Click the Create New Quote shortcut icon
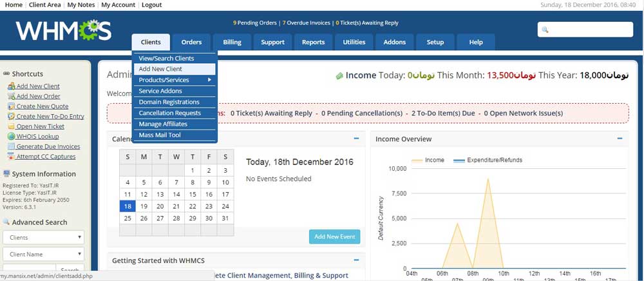This screenshot has height=281, width=644. click(11, 106)
